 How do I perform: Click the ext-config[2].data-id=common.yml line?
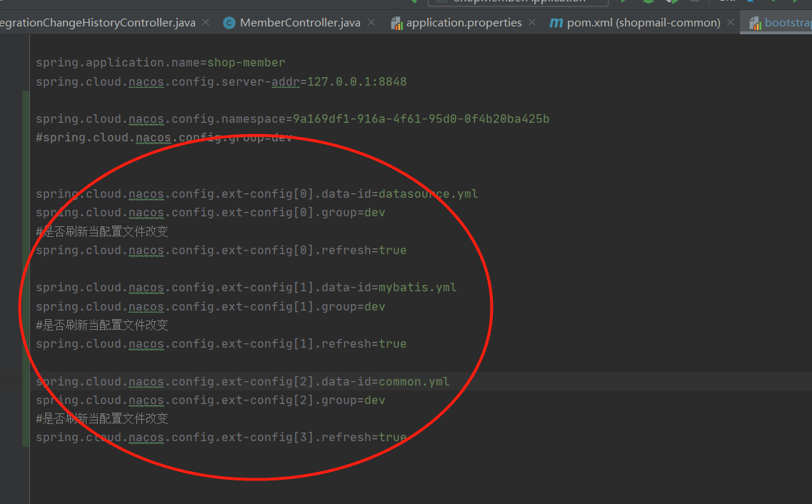click(242, 382)
